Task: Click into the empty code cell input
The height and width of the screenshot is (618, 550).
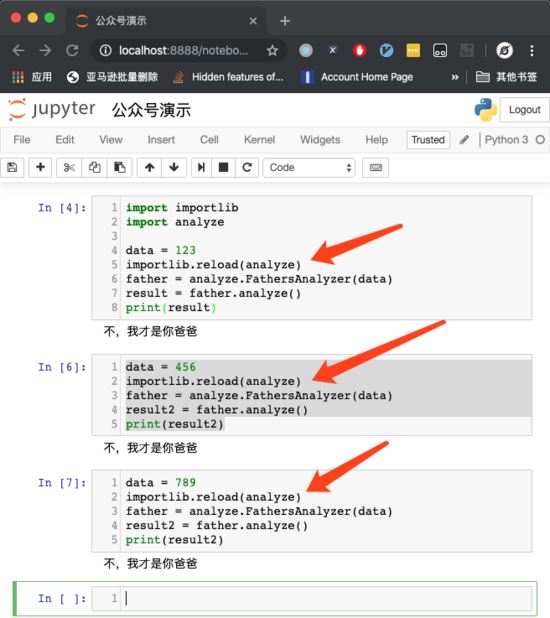Action: [326, 598]
